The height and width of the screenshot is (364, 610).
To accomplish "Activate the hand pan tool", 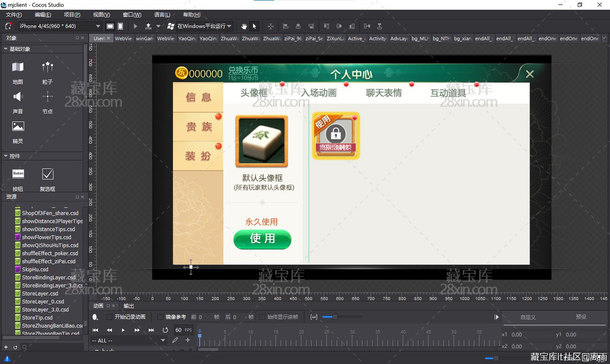I will coord(244,26).
